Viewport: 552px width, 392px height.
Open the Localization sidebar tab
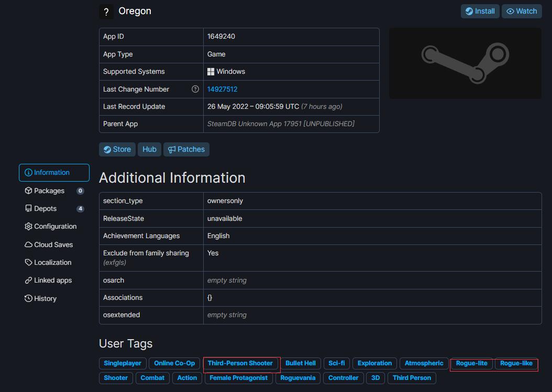54,263
